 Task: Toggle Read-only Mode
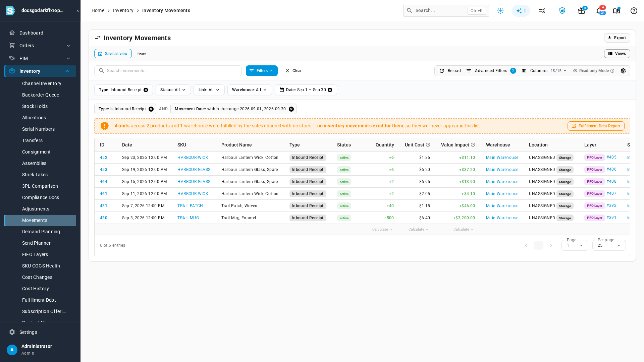click(x=593, y=71)
